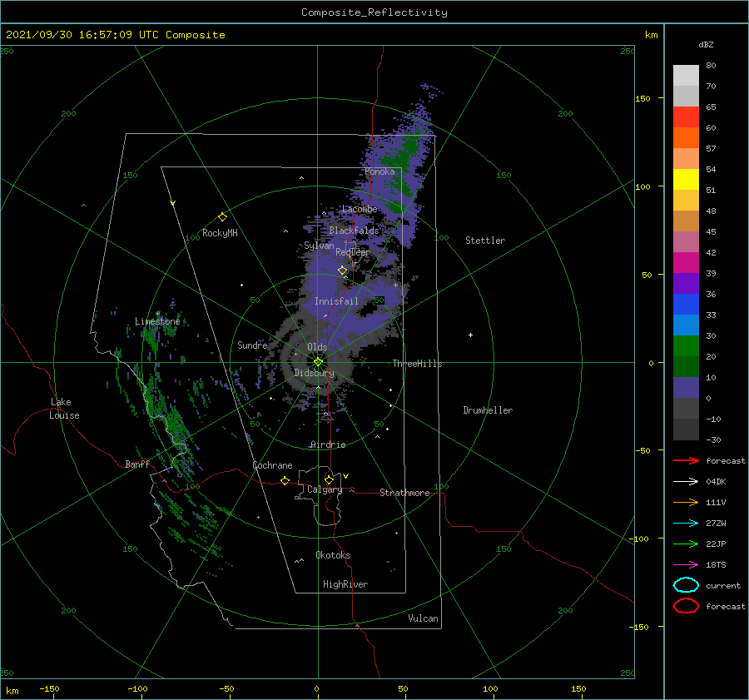Select the cyan 27ZW arrow legend icon
Viewport: 749px width, 700px height.
coord(686,524)
